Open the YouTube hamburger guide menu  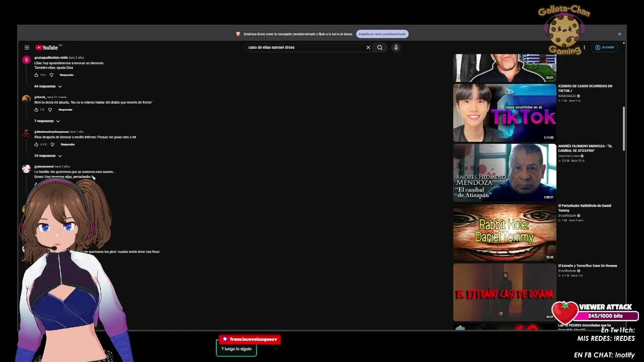[27, 47]
